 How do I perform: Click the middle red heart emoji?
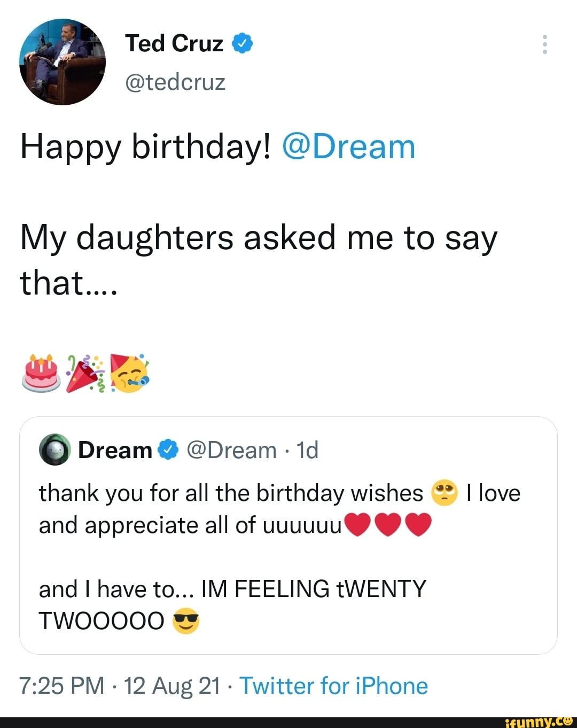pyautogui.click(x=388, y=525)
